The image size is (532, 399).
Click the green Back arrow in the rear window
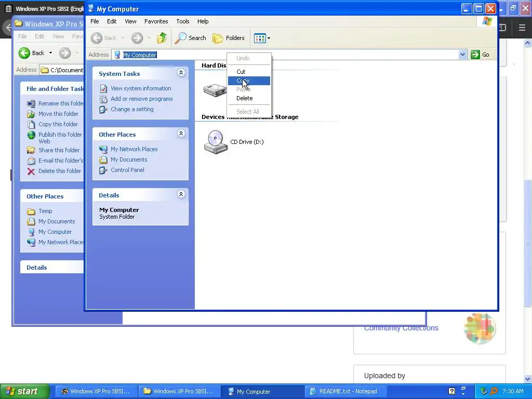[24, 53]
